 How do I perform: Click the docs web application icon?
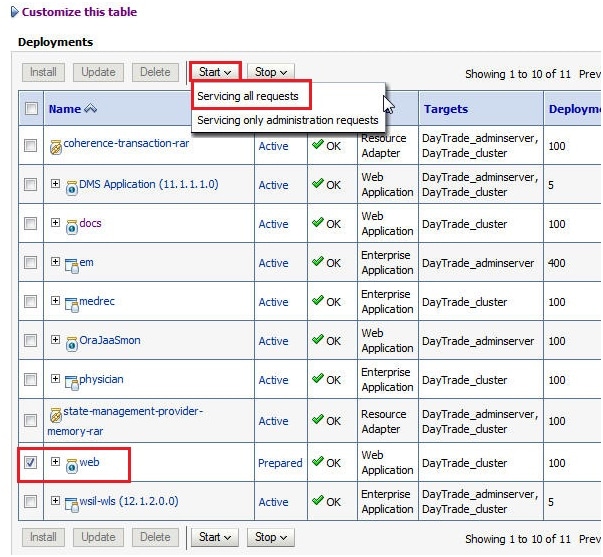click(x=72, y=227)
